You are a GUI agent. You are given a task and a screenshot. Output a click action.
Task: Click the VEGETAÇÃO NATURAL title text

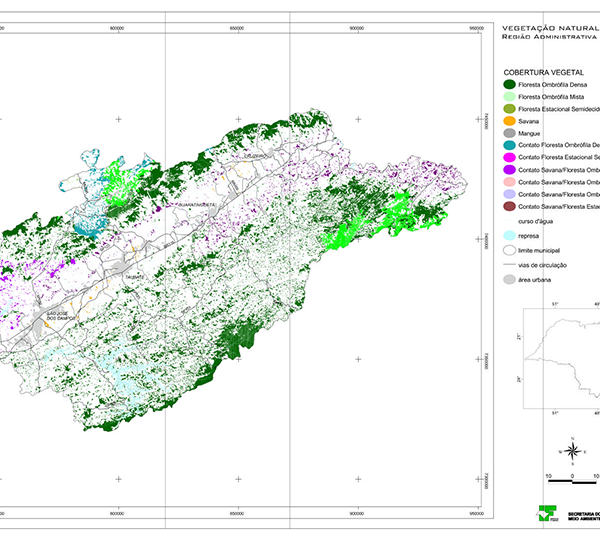[551, 28]
